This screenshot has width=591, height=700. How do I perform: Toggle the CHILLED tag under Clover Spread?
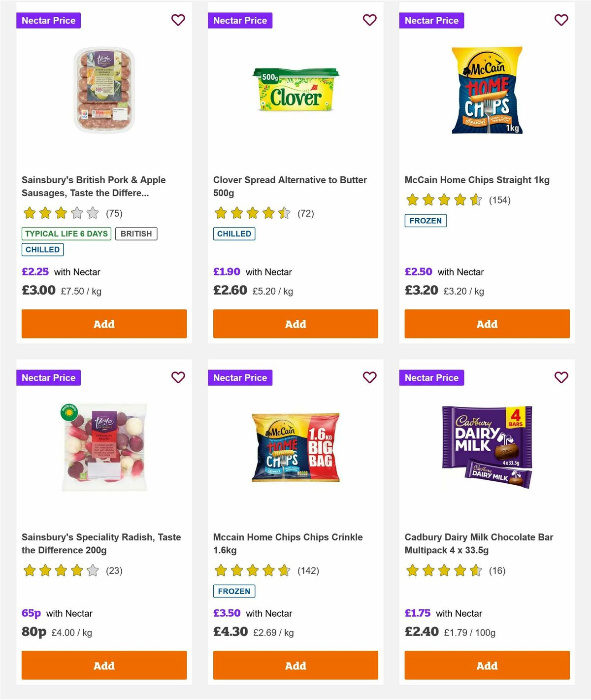234,233
